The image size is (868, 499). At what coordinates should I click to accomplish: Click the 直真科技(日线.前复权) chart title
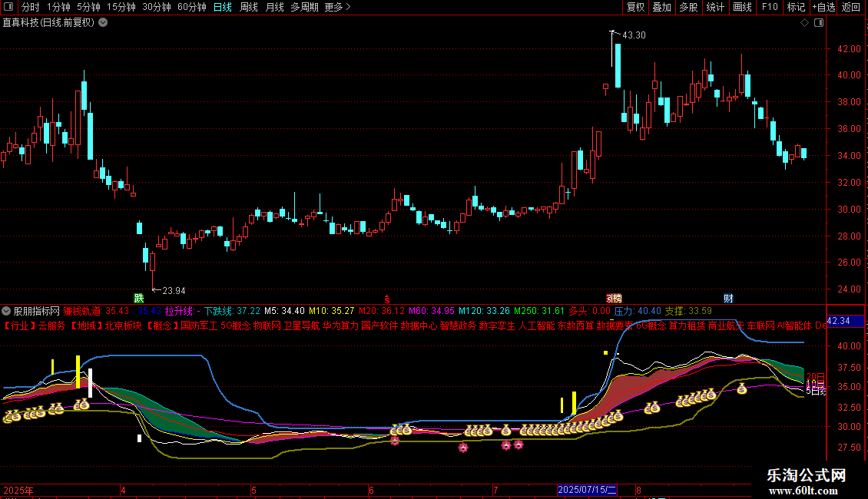pyautogui.click(x=48, y=23)
